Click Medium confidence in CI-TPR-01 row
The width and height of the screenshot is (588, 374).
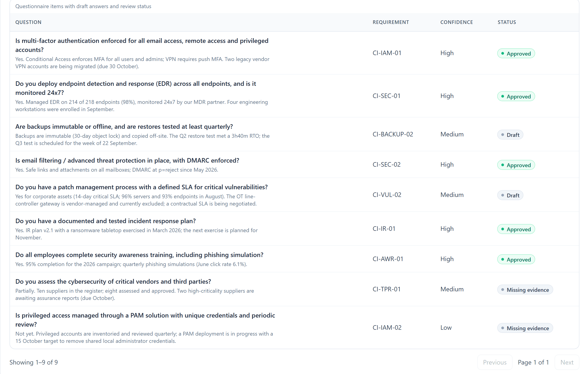coord(452,289)
